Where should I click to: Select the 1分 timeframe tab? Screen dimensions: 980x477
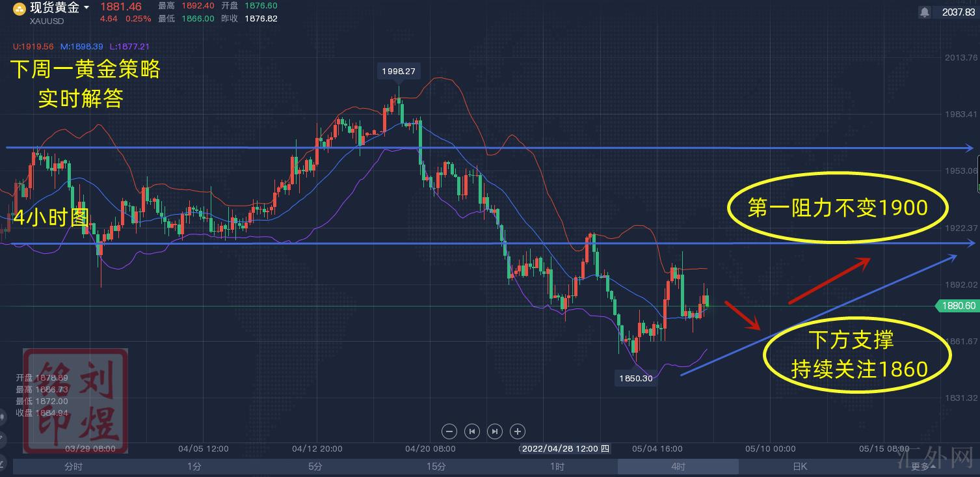(x=194, y=466)
